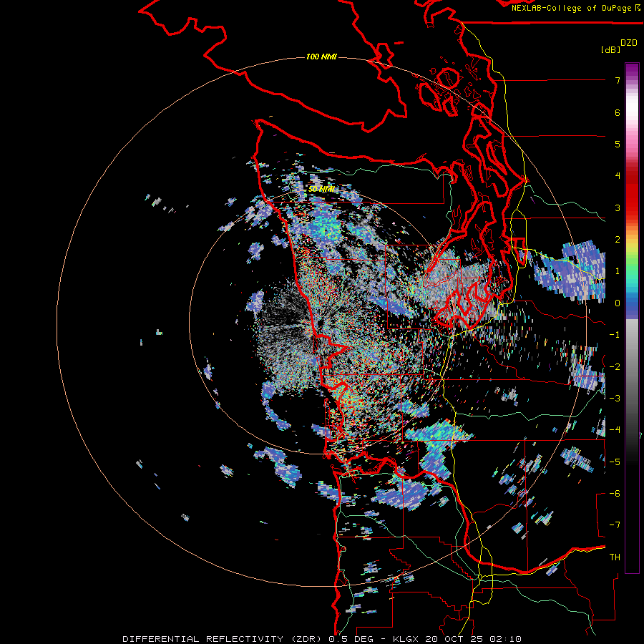Click the 3 value on color scale
The width and height of the screenshot is (644, 644).
(618, 208)
